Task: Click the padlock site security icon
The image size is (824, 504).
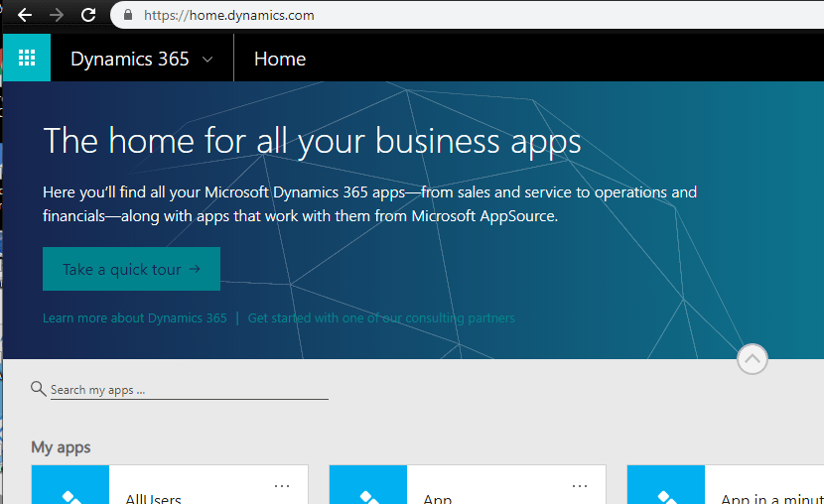Action: tap(128, 15)
